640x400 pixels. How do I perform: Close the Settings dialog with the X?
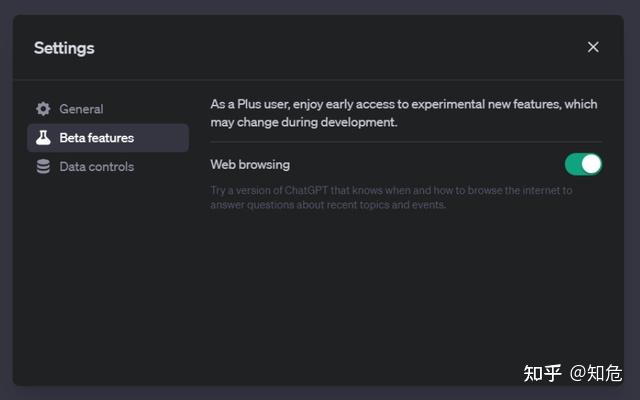(x=593, y=47)
